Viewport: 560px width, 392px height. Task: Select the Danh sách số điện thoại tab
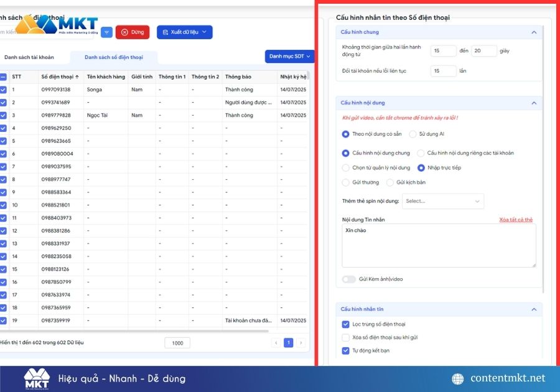[x=114, y=57]
